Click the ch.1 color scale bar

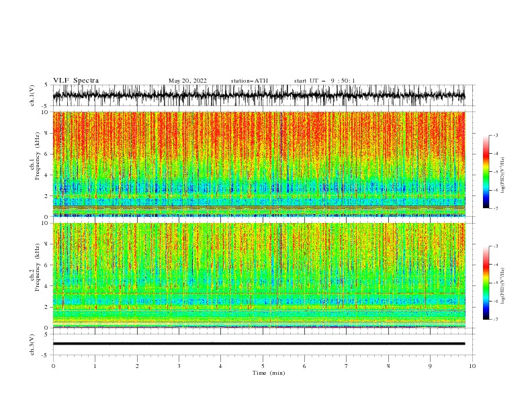(x=486, y=172)
